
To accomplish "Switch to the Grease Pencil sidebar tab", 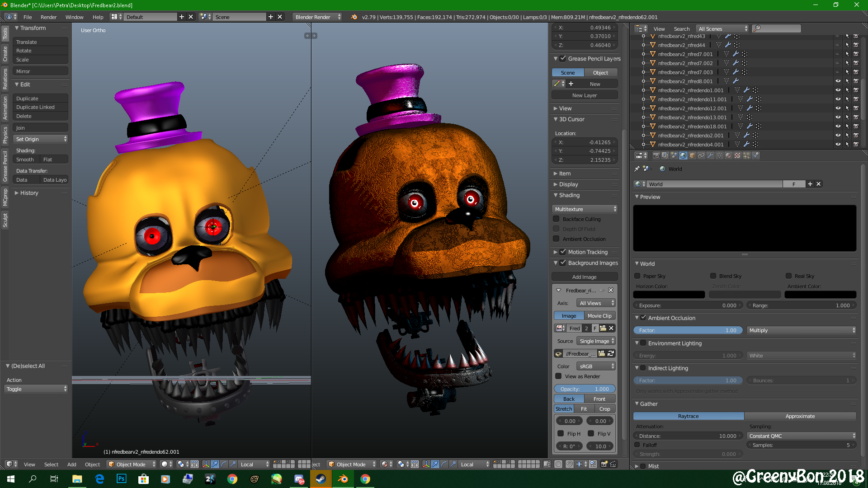I will 5,167.
